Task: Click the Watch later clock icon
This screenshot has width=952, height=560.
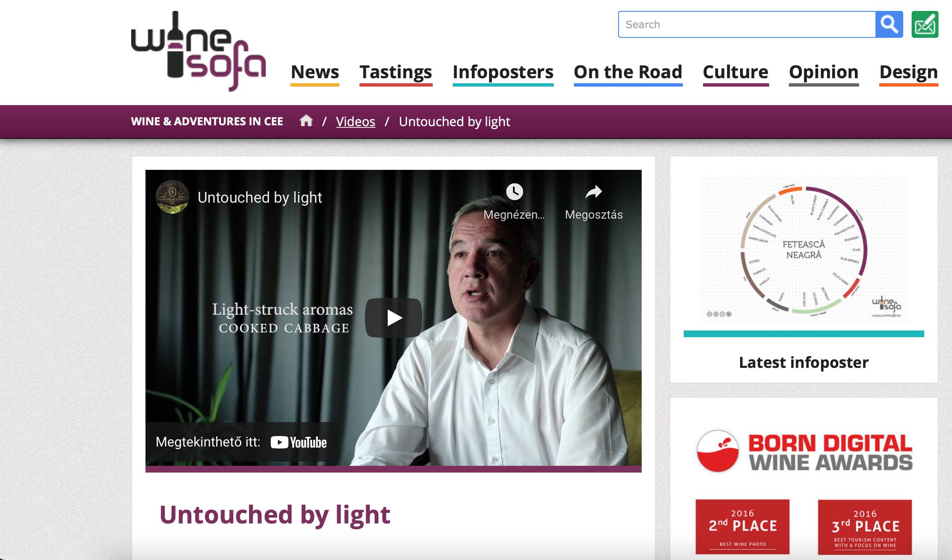Action: (x=514, y=192)
